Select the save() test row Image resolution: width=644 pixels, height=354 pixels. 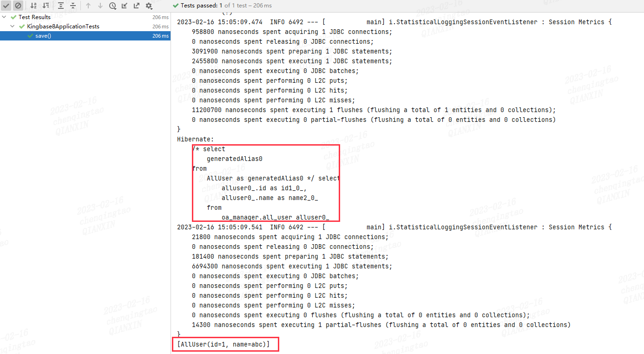[85, 36]
